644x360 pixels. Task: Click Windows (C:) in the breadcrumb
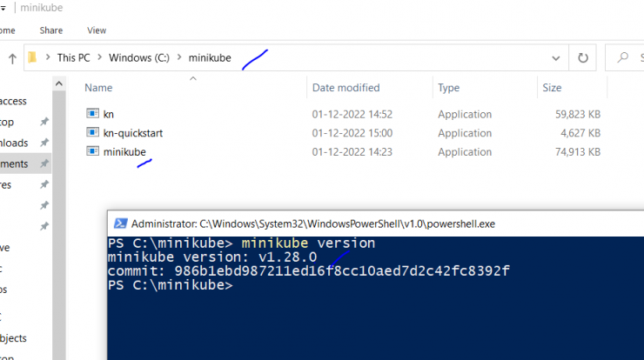pos(139,58)
